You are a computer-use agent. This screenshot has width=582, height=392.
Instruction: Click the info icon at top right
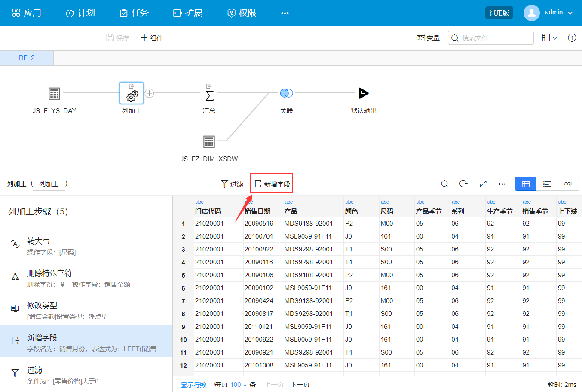click(x=572, y=38)
